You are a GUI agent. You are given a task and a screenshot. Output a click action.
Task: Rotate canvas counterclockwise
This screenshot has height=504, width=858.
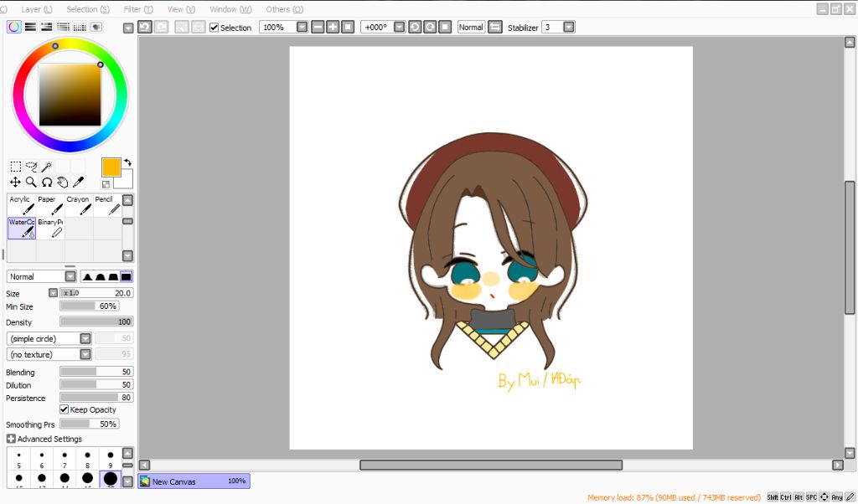pos(415,27)
